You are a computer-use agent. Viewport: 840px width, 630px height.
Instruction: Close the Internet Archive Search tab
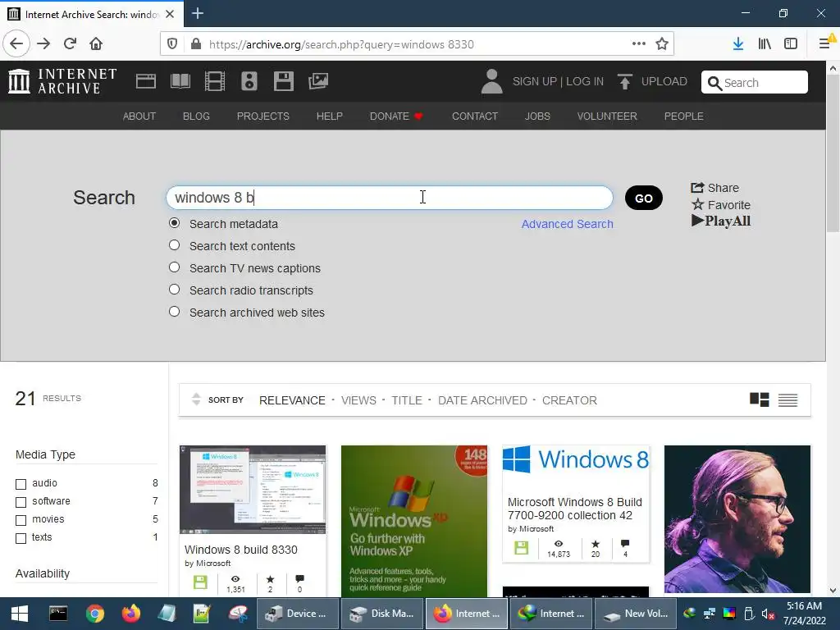click(x=170, y=14)
